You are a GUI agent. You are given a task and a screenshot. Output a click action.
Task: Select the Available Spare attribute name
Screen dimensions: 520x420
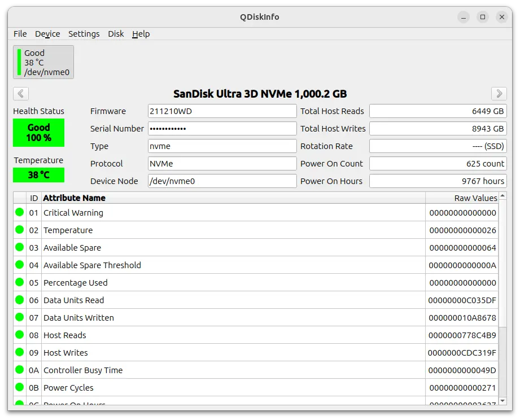pyautogui.click(x=72, y=248)
